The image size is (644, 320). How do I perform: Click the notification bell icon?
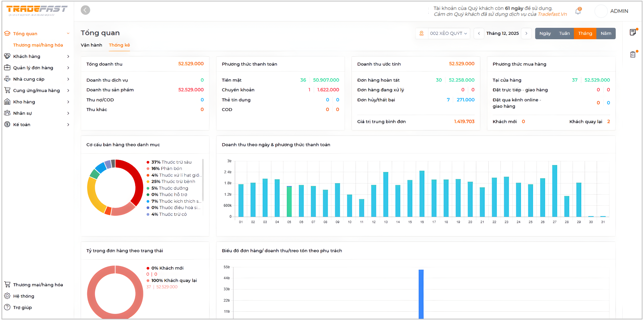click(578, 11)
